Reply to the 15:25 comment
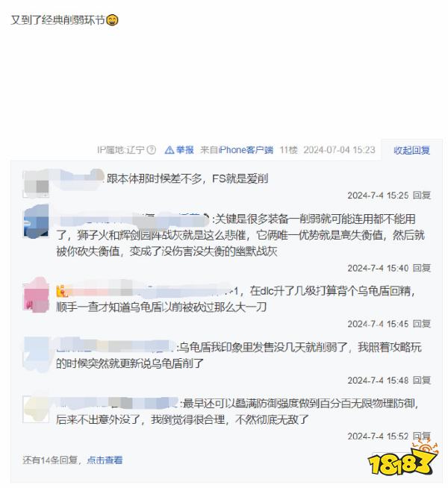 pyautogui.click(x=422, y=195)
